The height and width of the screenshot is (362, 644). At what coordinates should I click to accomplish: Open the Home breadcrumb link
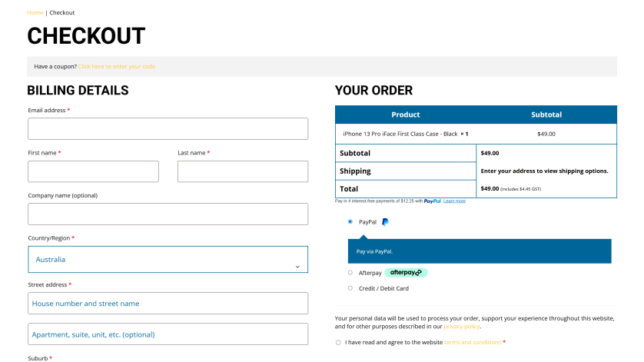tap(35, 13)
